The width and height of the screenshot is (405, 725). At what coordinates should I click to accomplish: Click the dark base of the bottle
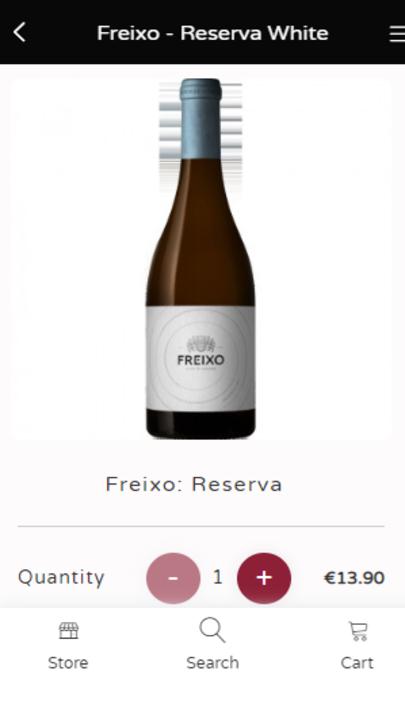tap(201, 424)
